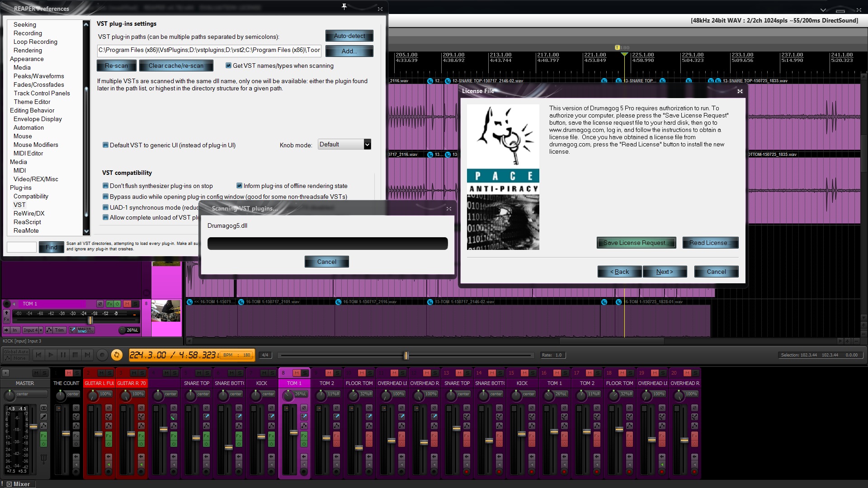
Task: Enable Default VST to generic UI
Action: pyautogui.click(x=105, y=145)
